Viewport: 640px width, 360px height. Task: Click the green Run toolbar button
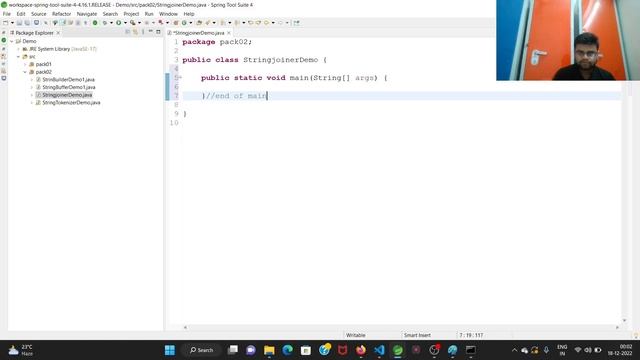coord(119,23)
